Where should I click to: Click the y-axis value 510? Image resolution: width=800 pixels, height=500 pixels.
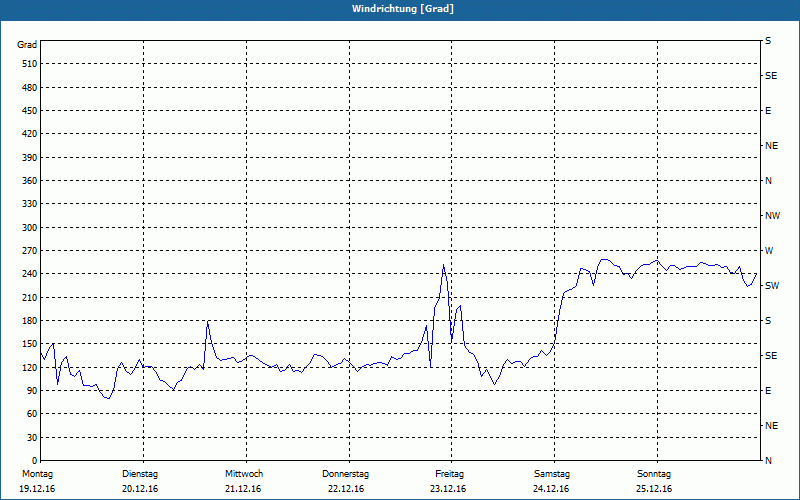(x=29, y=64)
